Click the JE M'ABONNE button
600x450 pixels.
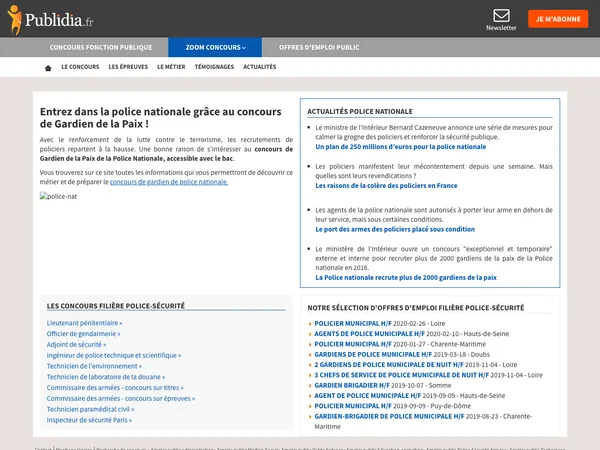(558, 19)
